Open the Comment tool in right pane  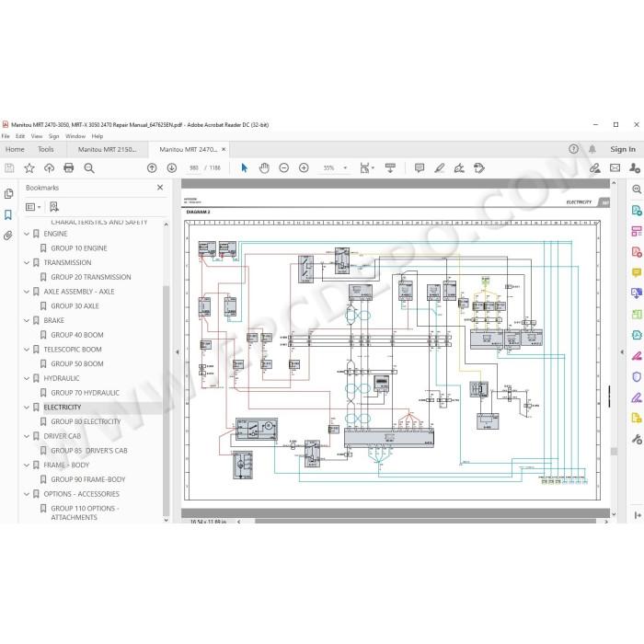coord(637,273)
